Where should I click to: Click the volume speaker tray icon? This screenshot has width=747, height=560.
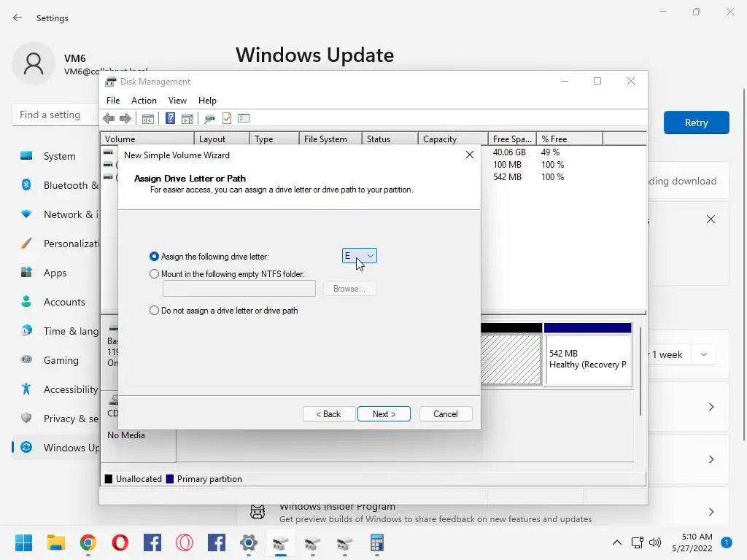pyautogui.click(x=656, y=542)
